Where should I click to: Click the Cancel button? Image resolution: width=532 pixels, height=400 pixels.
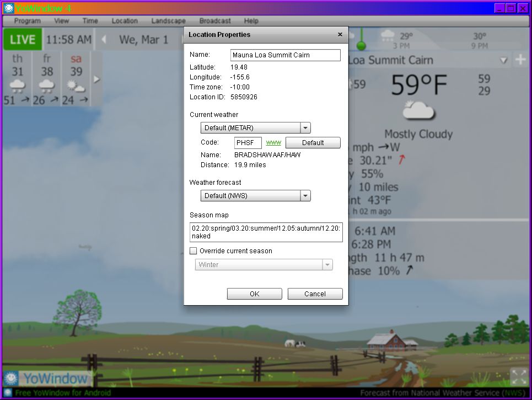pos(315,294)
